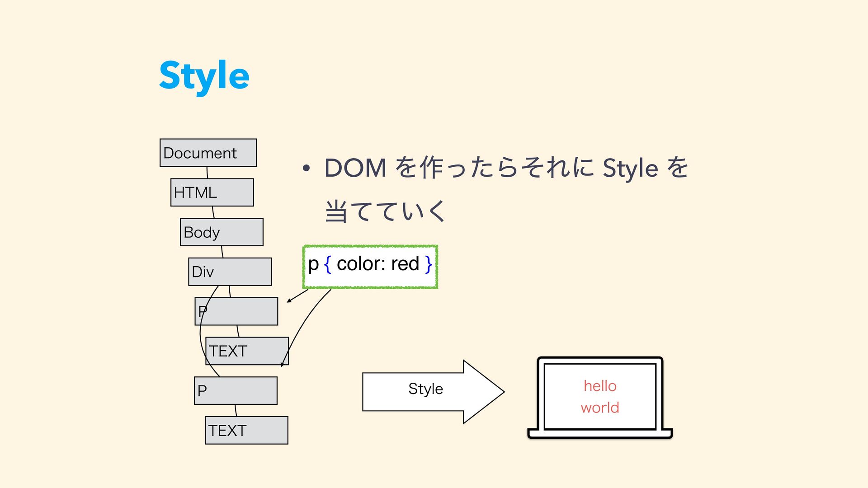868x488 pixels.
Task: Select the Div node box
Action: pyautogui.click(x=230, y=272)
